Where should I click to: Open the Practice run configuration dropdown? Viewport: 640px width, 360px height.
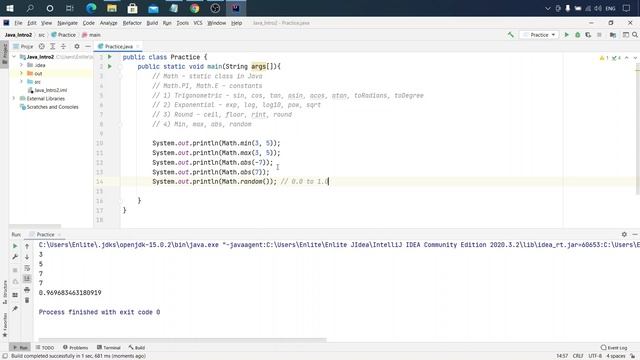pos(539,35)
